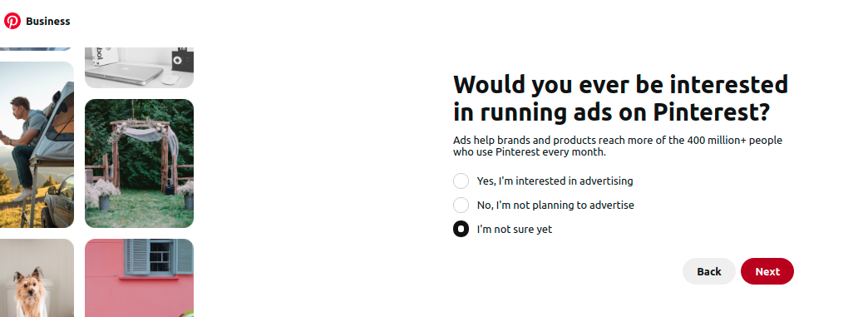Open the Business label beside the logo
The image size is (868, 317).
48,21
